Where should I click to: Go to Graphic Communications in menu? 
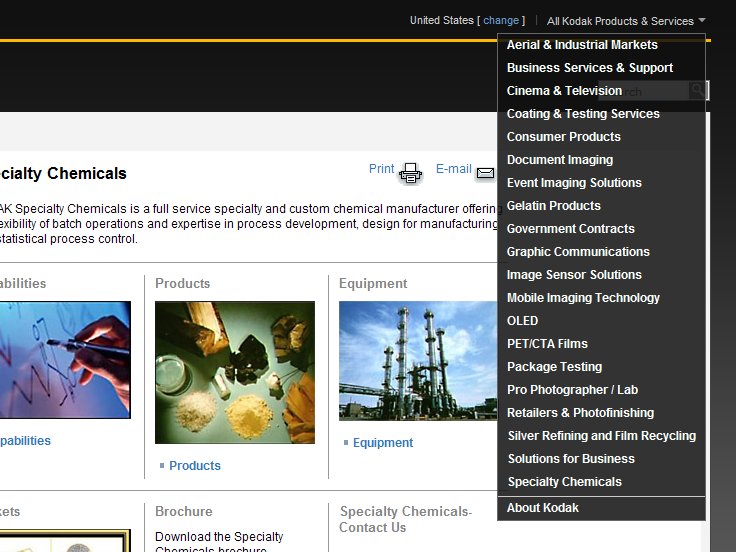[578, 252]
